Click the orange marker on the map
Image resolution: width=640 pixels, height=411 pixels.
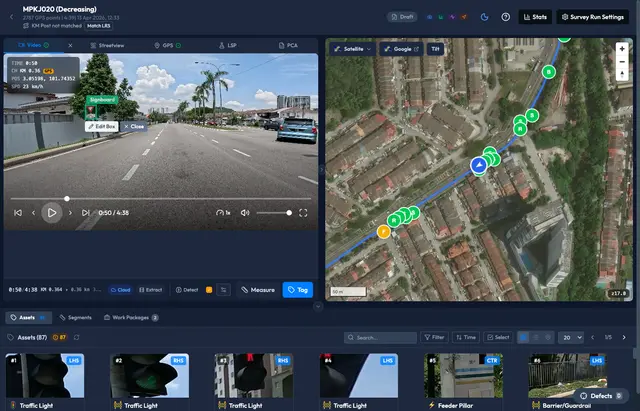pos(384,232)
